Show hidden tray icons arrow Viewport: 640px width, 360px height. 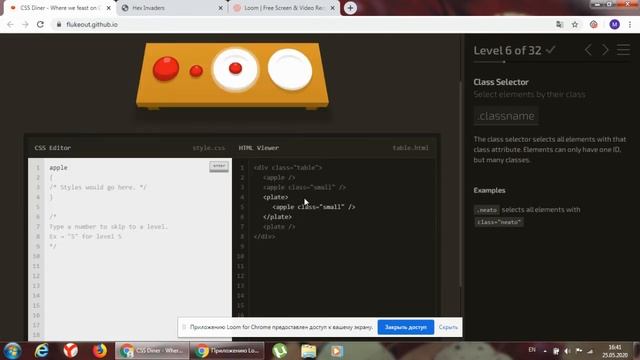545,351
